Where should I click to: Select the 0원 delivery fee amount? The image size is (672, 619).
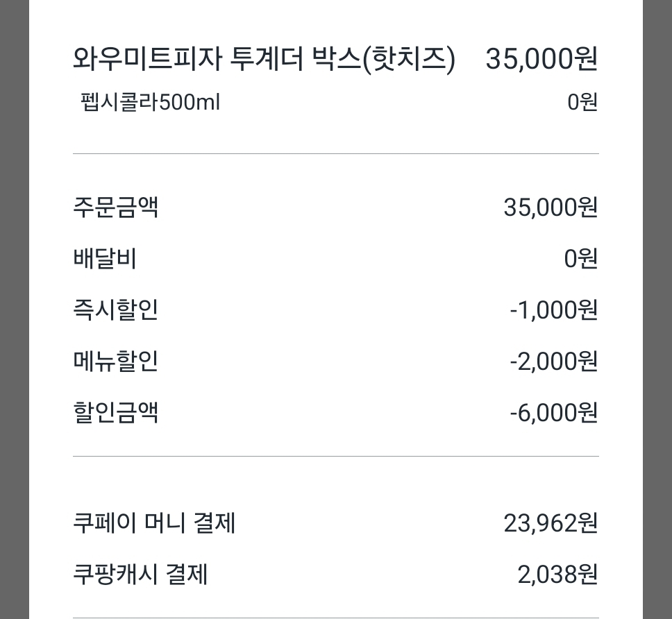pyautogui.click(x=581, y=259)
